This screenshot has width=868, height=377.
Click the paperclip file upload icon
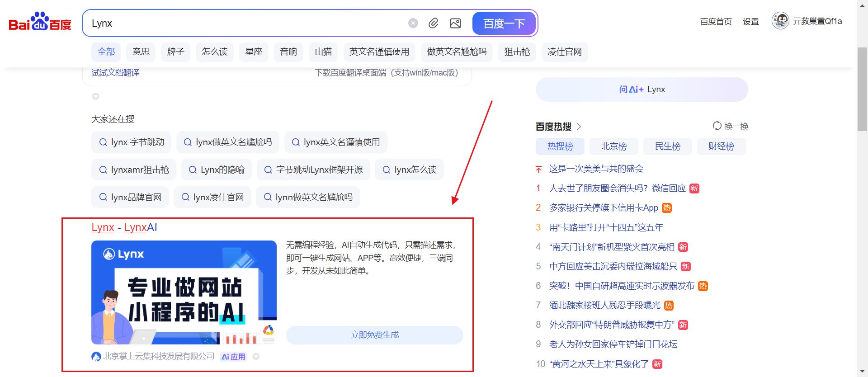point(433,23)
